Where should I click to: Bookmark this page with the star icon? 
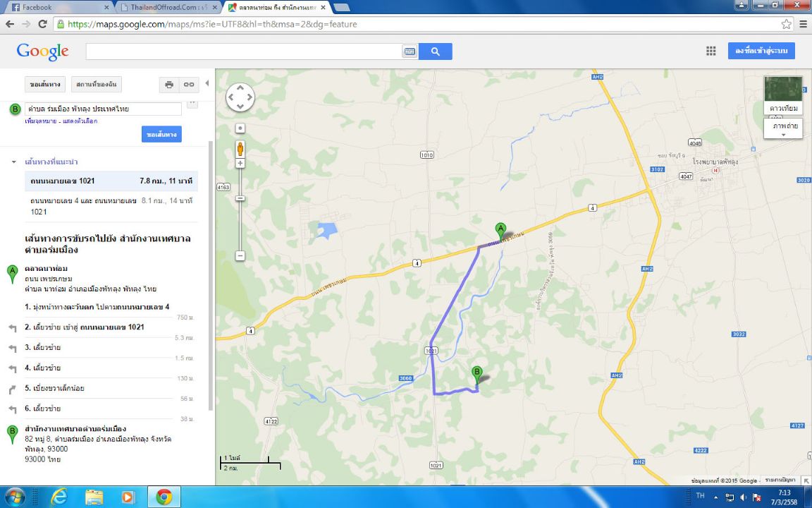tap(786, 24)
